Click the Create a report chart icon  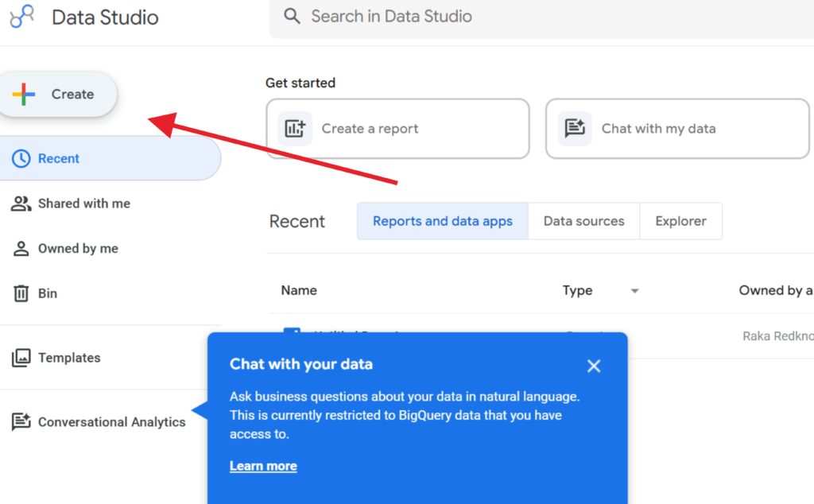click(x=295, y=128)
